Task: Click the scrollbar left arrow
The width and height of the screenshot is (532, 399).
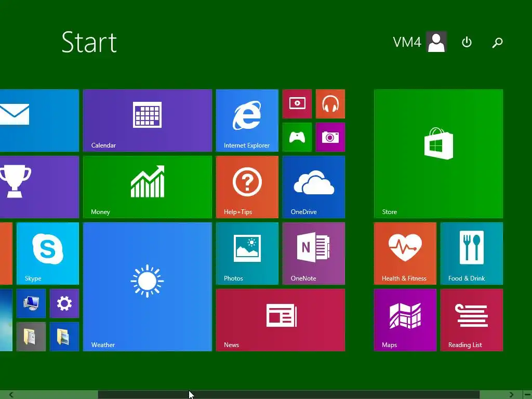Action: coord(11,395)
